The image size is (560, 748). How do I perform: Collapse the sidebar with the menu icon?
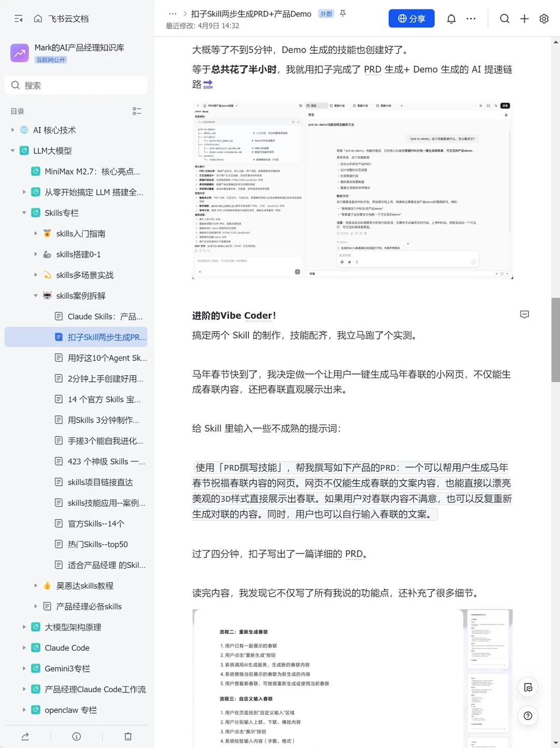pos(19,19)
